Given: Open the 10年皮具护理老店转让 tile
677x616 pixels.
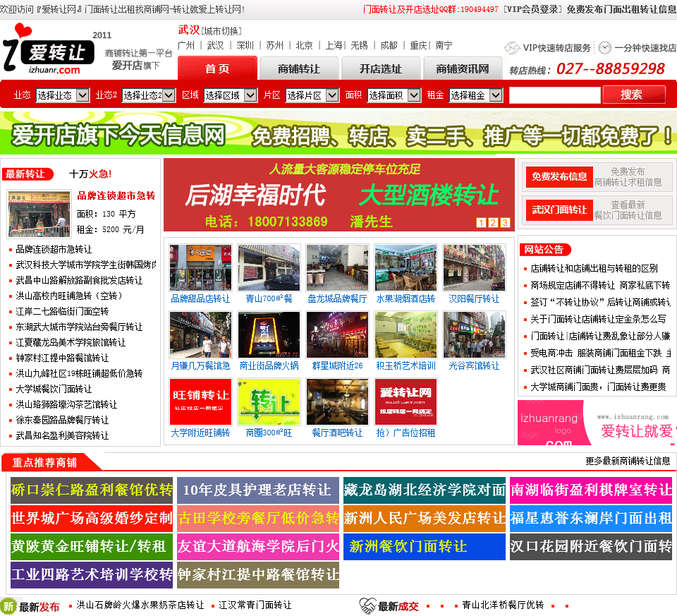Looking at the screenshot, I should click(x=258, y=490).
